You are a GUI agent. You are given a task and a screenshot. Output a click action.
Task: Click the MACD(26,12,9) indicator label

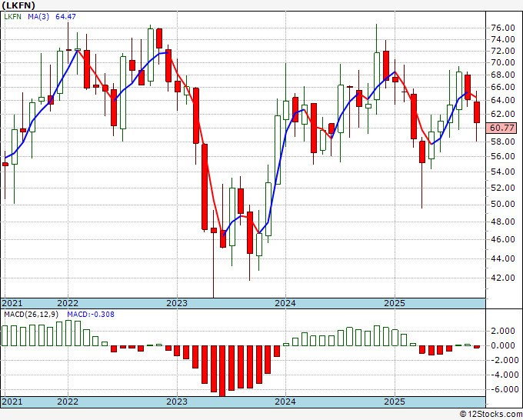32,315
